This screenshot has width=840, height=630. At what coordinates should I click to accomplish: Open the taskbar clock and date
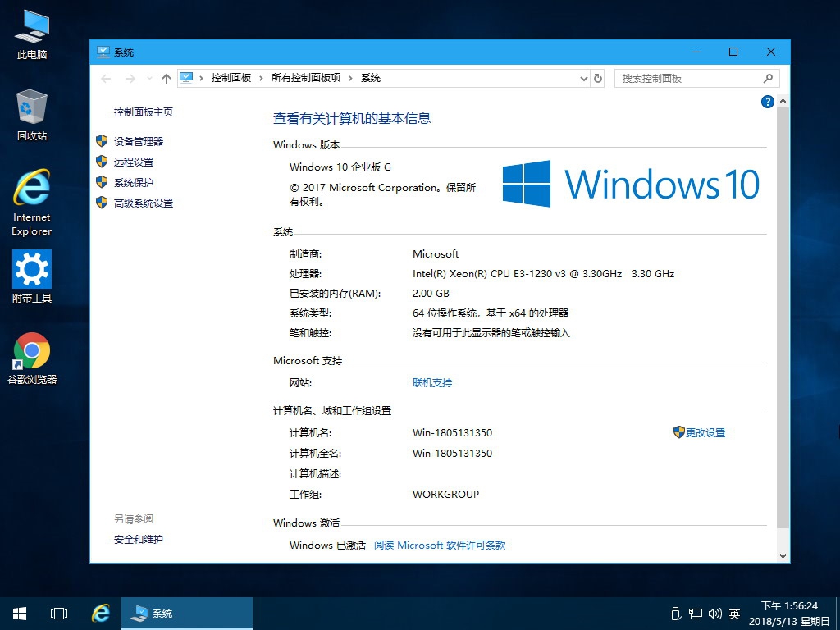point(789,614)
